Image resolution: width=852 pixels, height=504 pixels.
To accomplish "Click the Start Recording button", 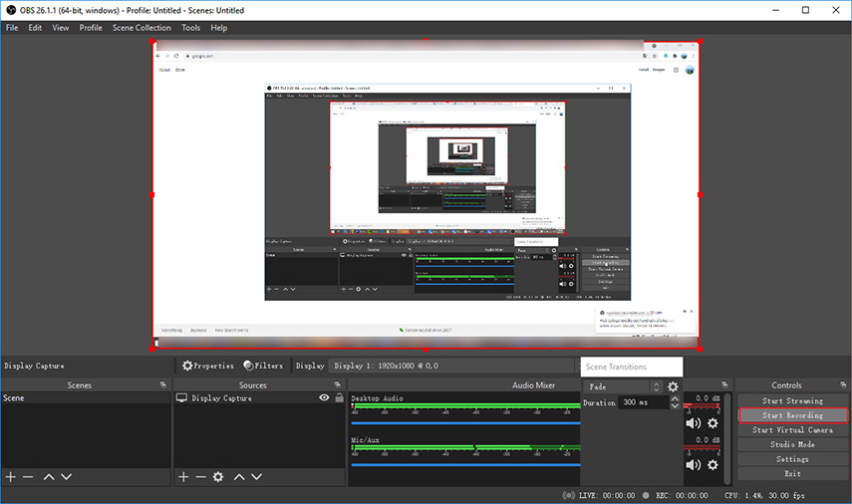I will tap(792, 415).
